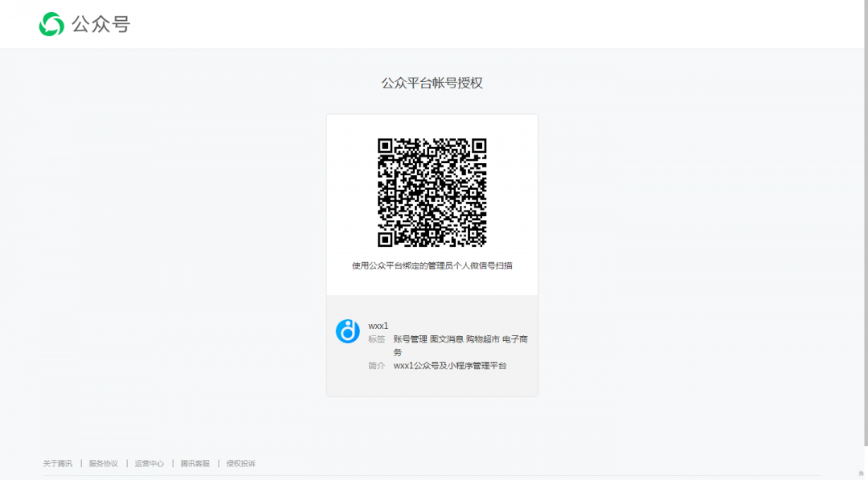Open the 服务协议 footer link

pyautogui.click(x=102, y=462)
